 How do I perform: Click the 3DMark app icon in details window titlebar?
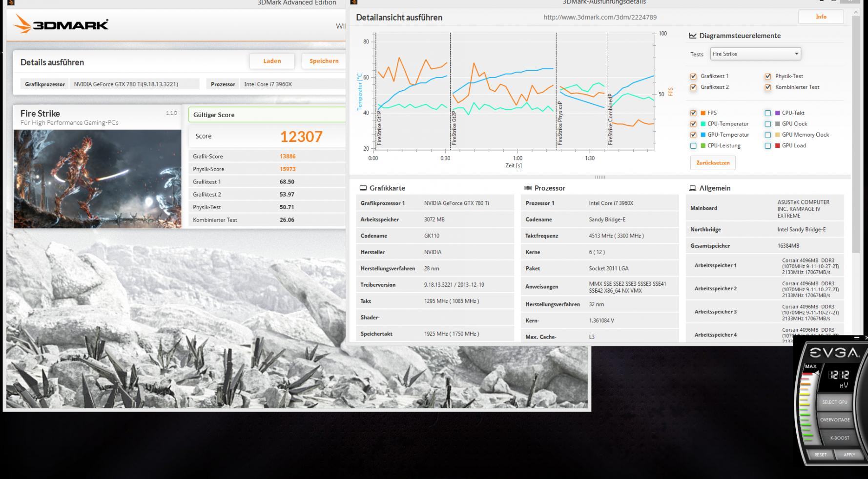pos(354,2)
